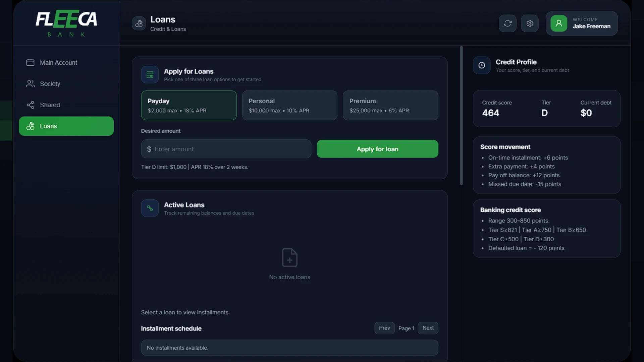This screenshot has height=362, width=644.
Task: Click the Loans header icon
Action: click(x=139, y=23)
